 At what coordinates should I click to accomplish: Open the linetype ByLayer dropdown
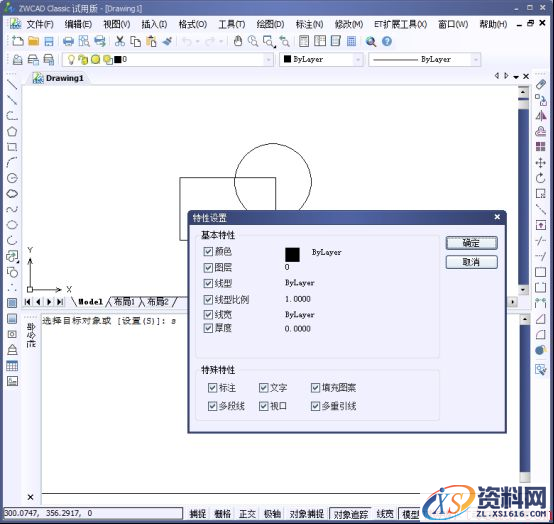click(x=476, y=60)
